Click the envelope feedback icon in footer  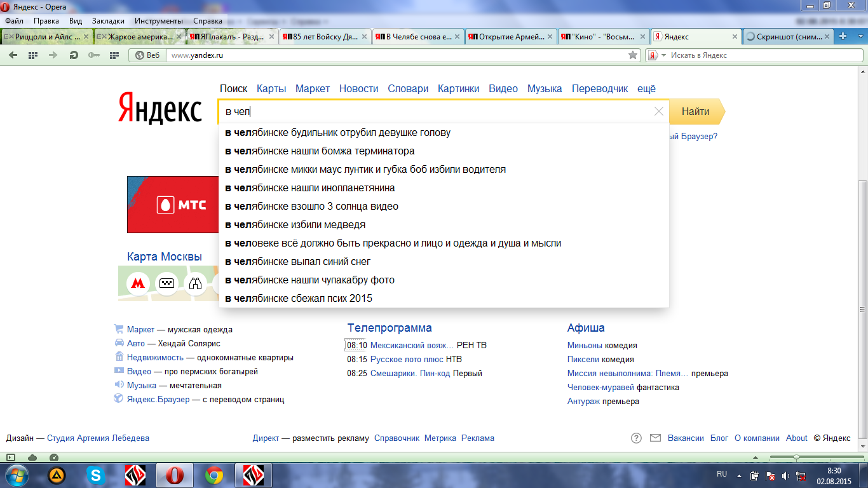(656, 438)
